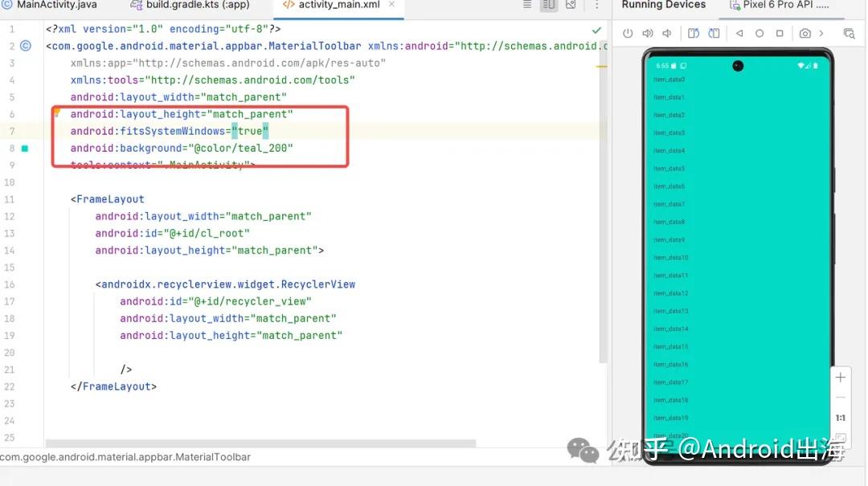Switch editor to Code-only view
The image size is (868, 486).
(x=527, y=5)
